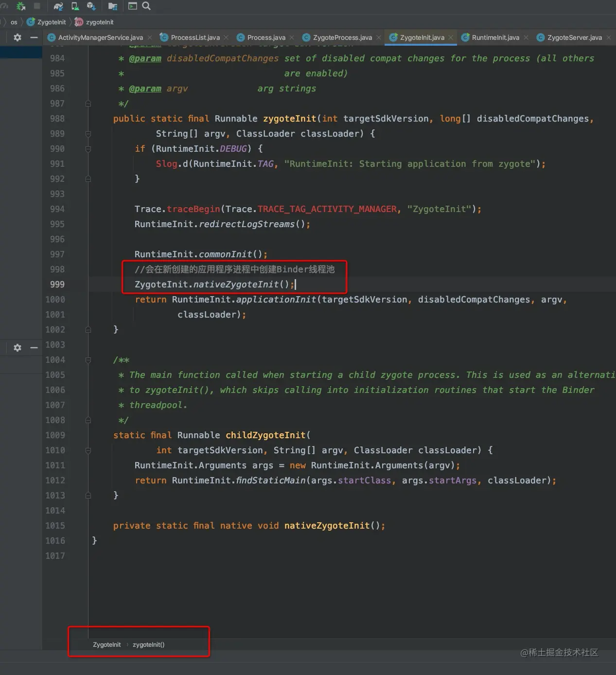Click the findStaticMain call on line 1012
The image size is (616, 675).
[x=270, y=480]
